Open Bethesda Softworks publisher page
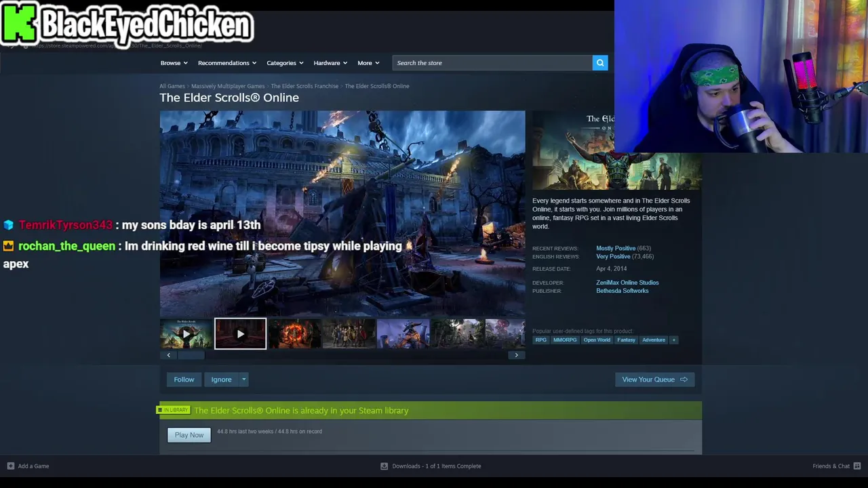The height and width of the screenshot is (488, 868). coord(622,291)
